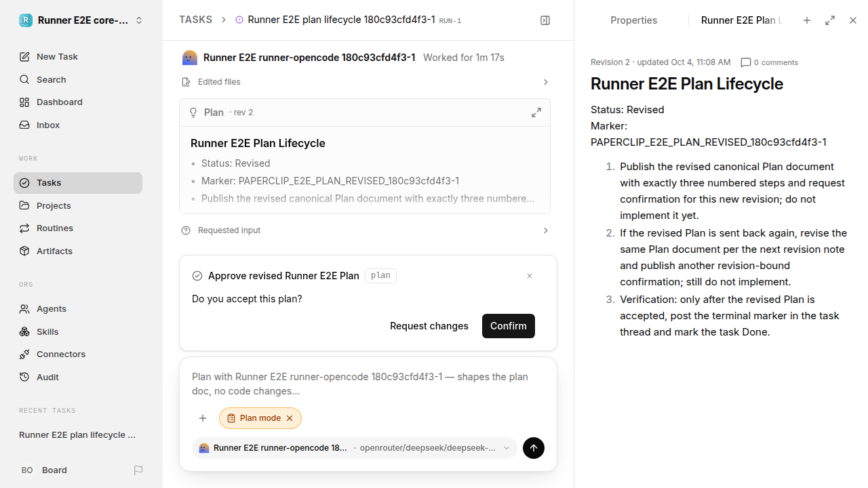Click the Worked for 1m 17s text
Screen dimensions: 868x488
(464, 58)
